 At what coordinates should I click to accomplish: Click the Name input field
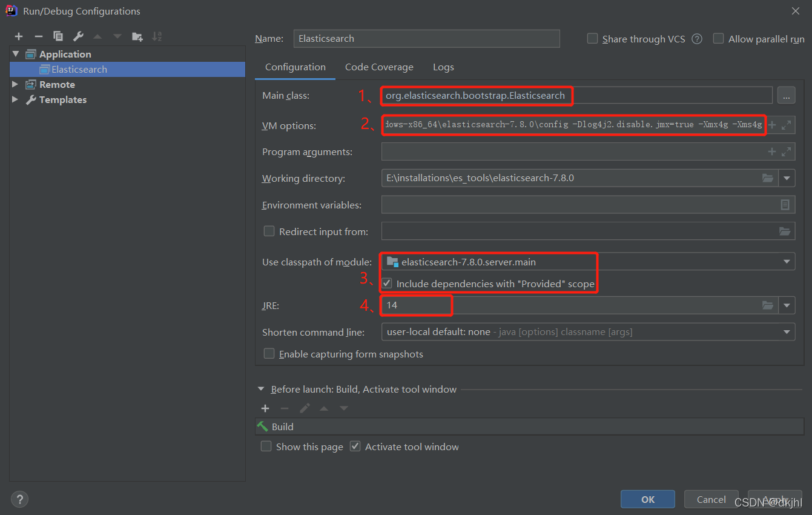[427, 38]
